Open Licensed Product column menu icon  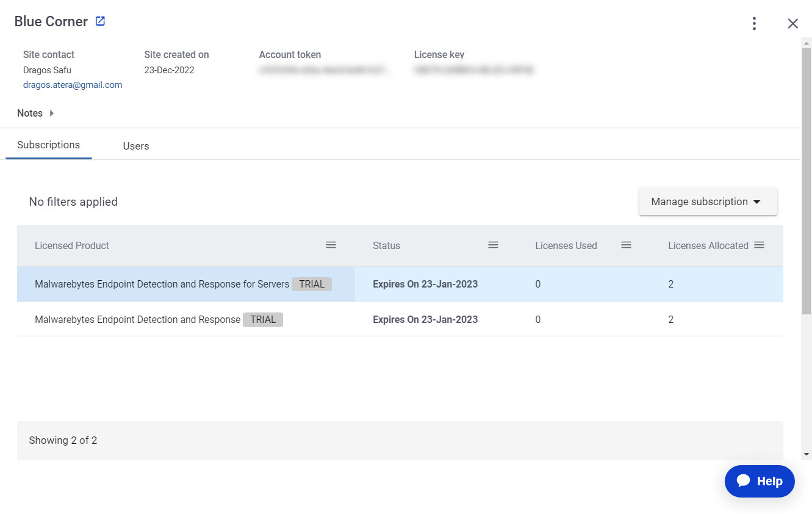pyautogui.click(x=331, y=245)
